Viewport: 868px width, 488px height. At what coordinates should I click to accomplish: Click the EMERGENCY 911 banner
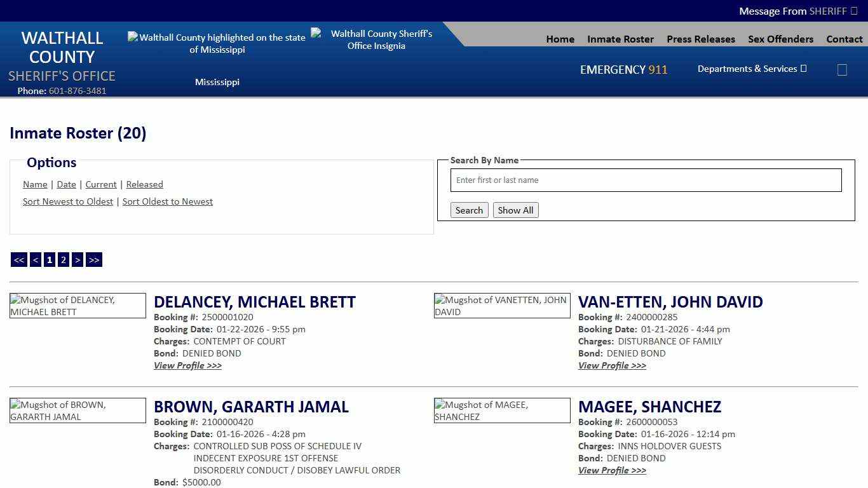coord(623,70)
